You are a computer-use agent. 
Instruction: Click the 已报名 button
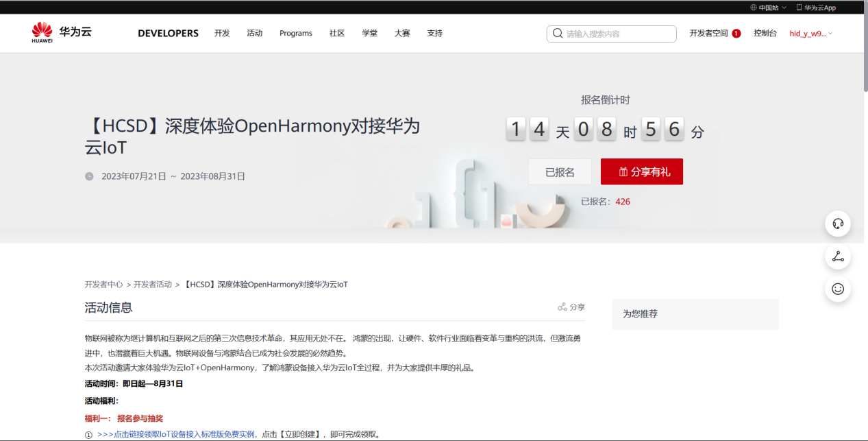tap(560, 172)
